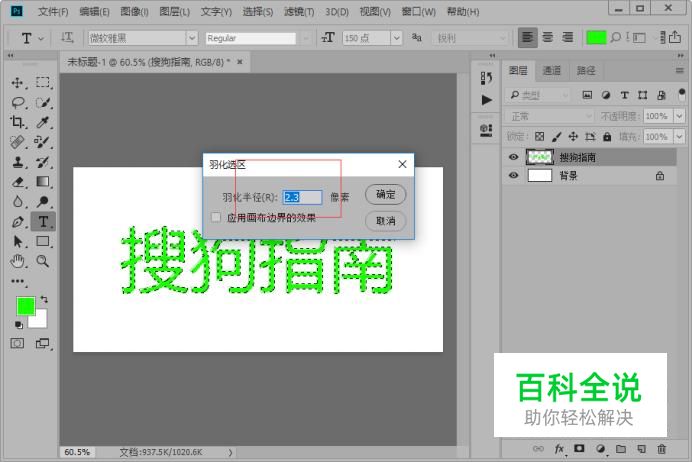Select the Clone Stamp tool
692x462 pixels.
pos(18,162)
